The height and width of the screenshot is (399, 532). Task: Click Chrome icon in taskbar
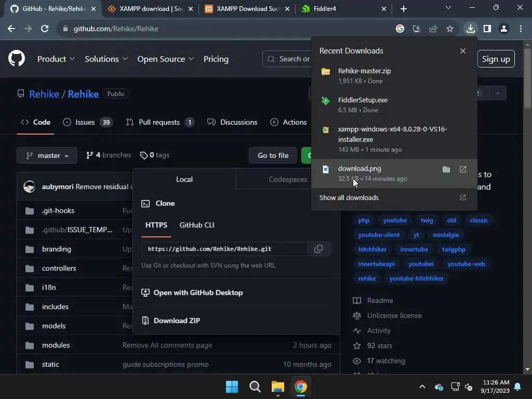tap(301, 387)
